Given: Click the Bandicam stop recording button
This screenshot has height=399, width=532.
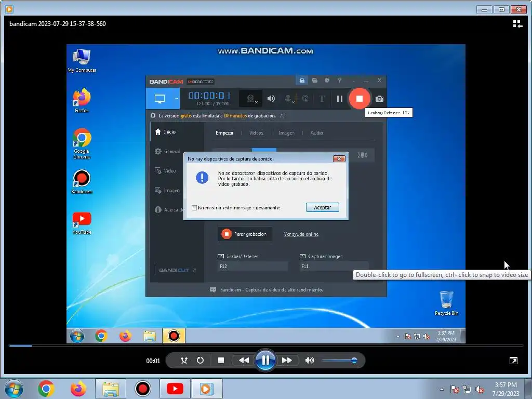Looking at the screenshot, I should click(x=360, y=99).
